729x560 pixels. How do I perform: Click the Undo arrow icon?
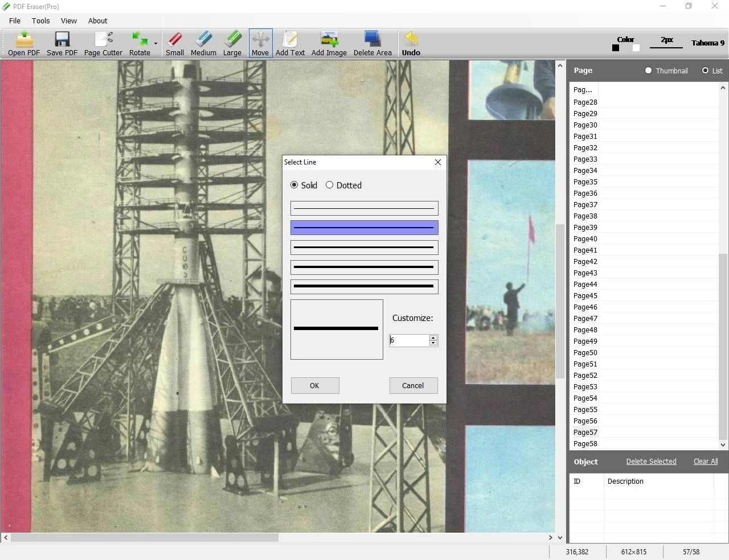(x=411, y=43)
